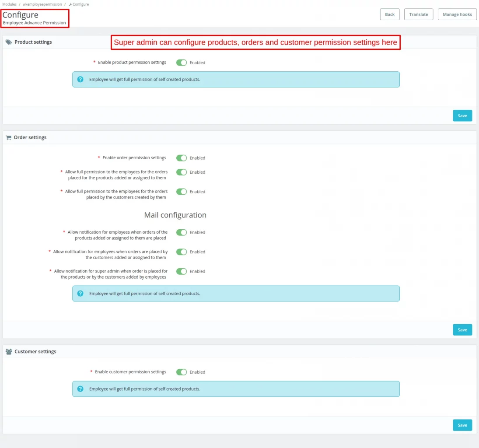The width and height of the screenshot is (479, 448).
Task: Click the super admin notification label text
Action: tap(111, 274)
